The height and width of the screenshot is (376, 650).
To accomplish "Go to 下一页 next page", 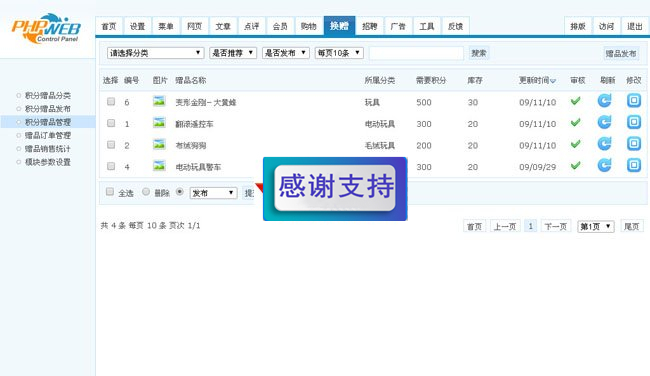I will tap(556, 226).
